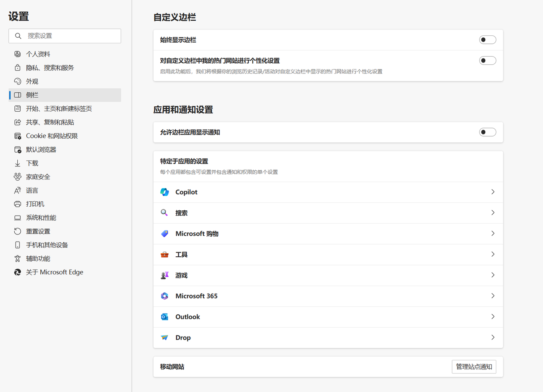
Task: Open 关于 Microsoft Edge page
Action: pyautogui.click(x=55, y=272)
